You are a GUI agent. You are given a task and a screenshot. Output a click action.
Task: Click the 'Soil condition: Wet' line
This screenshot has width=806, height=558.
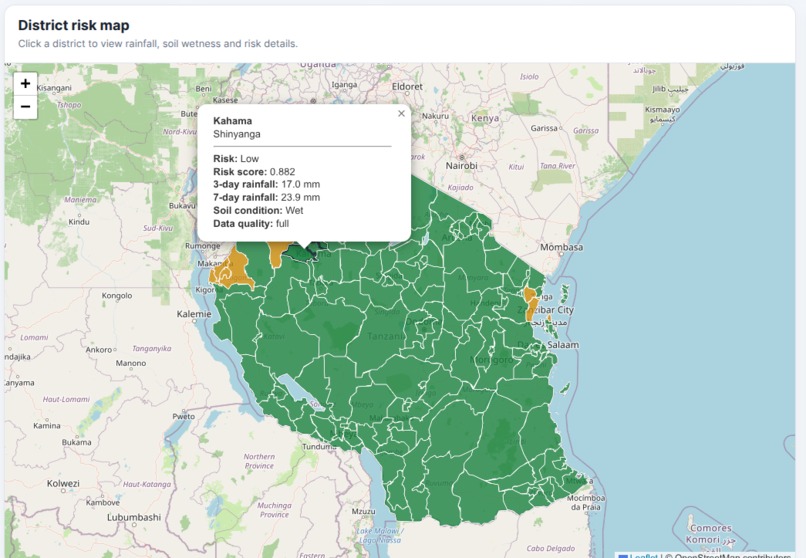click(x=258, y=211)
